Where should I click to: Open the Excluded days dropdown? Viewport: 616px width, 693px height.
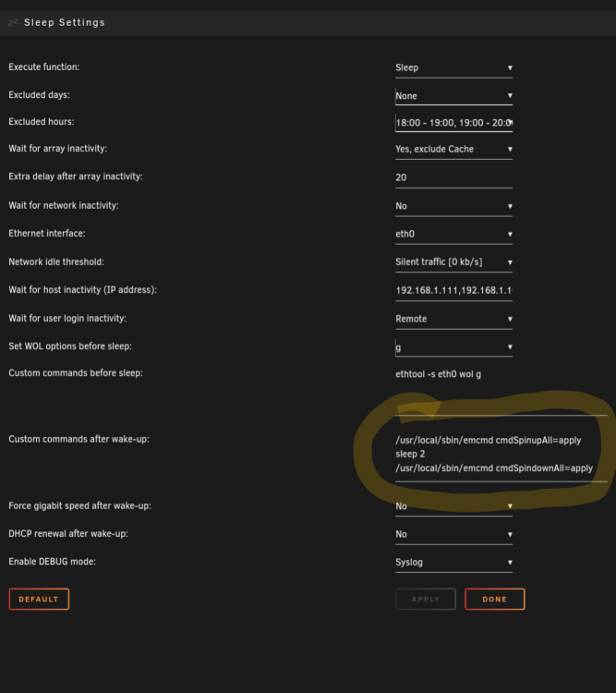point(453,96)
